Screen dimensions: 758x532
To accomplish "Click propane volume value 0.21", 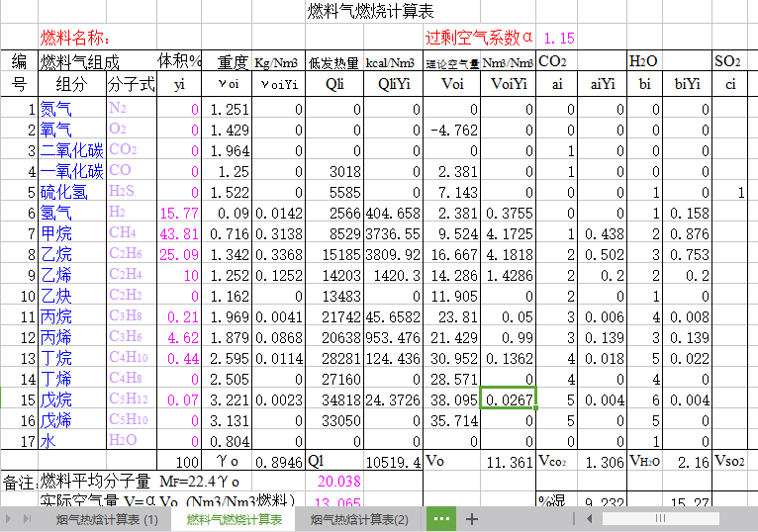I will click(x=179, y=316).
